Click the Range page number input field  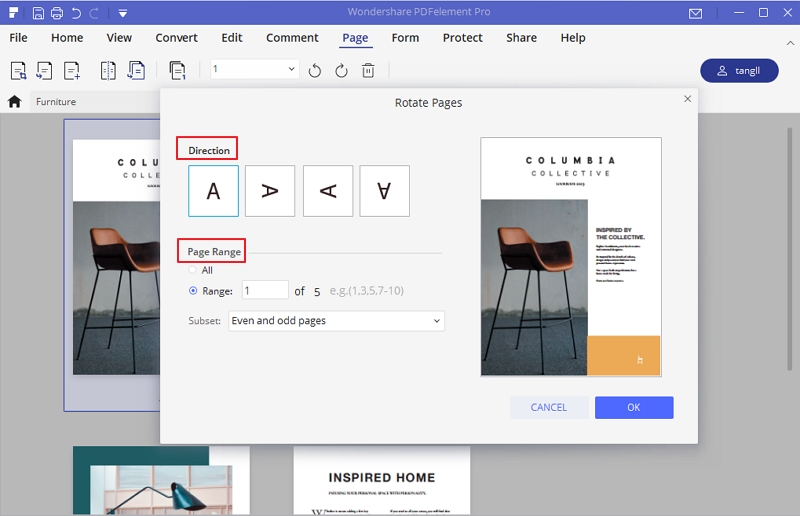click(x=264, y=290)
